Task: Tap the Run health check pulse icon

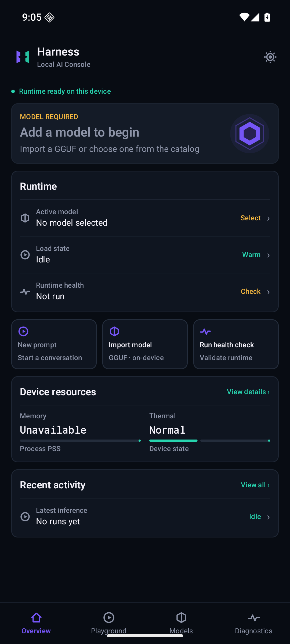Action: (x=205, y=332)
